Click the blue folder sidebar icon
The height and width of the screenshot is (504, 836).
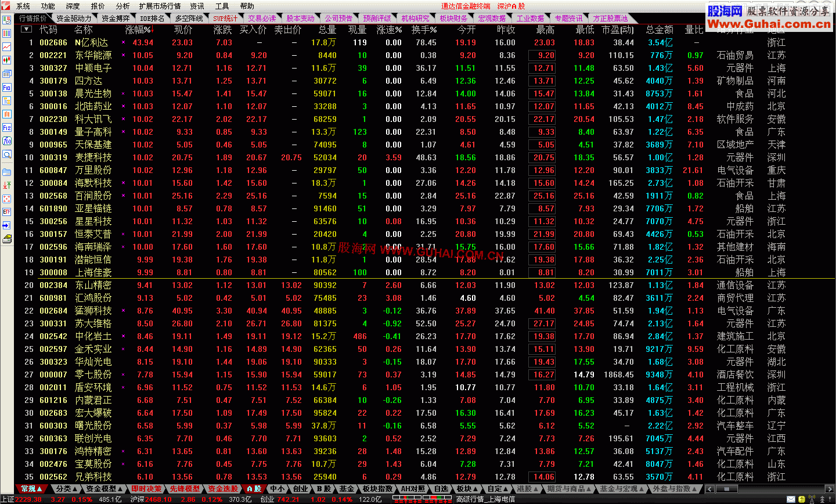point(7,172)
